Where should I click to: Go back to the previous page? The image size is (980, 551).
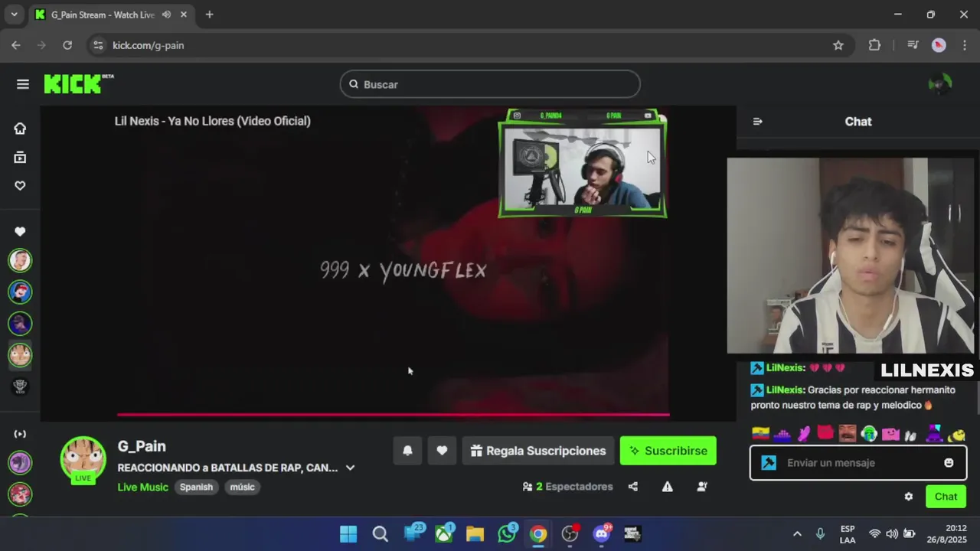pos(16,45)
